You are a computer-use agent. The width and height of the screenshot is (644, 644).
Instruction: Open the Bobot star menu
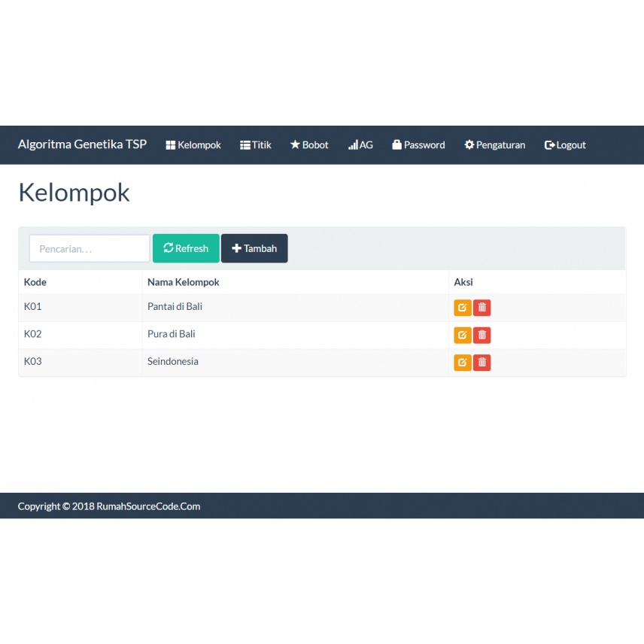coord(309,145)
